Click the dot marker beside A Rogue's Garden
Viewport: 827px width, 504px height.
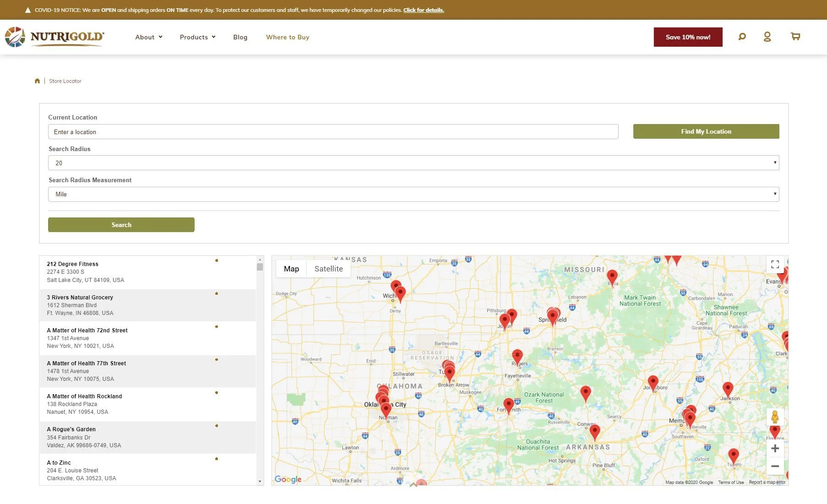pyautogui.click(x=217, y=426)
